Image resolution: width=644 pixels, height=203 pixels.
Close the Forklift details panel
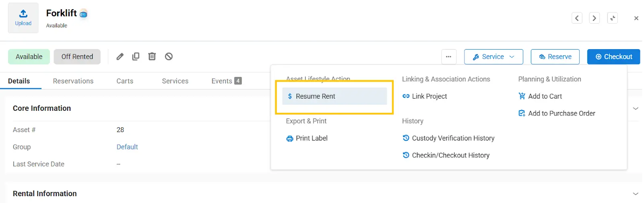(636, 18)
